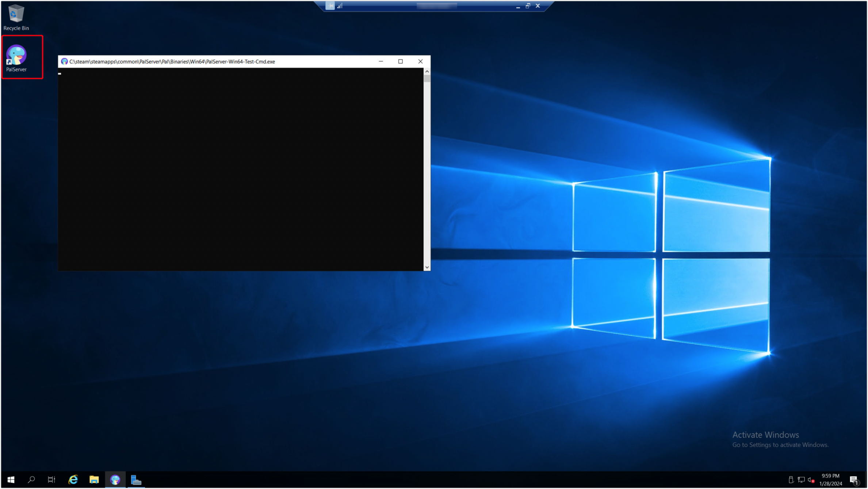
Task: Open the Action Center notifications
Action: click(x=854, y=480)
